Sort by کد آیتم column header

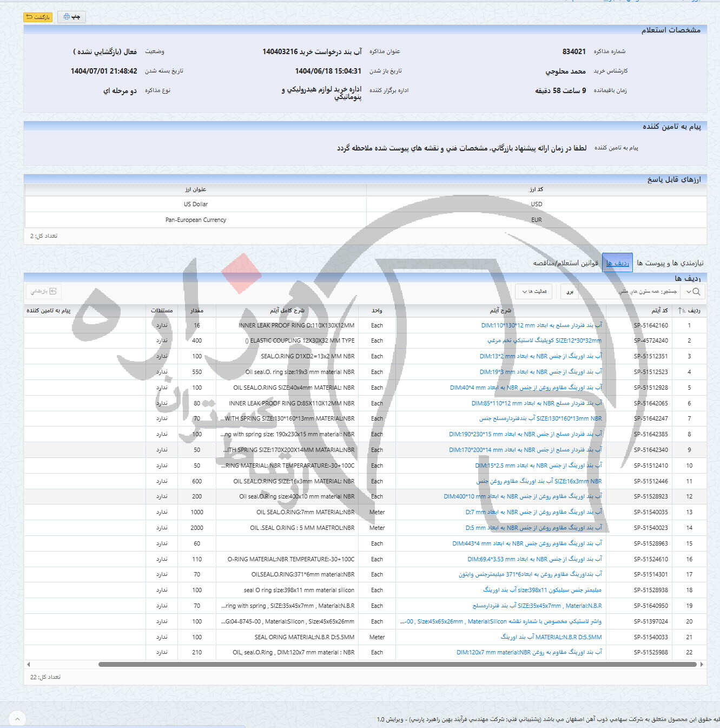click(x=659, y=311)
